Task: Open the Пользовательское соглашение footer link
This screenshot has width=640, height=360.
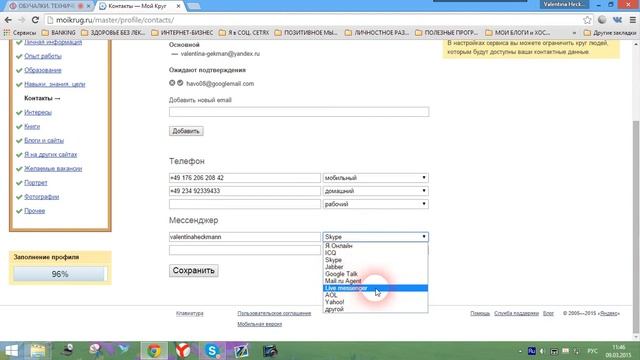Action: pos(274,313)
